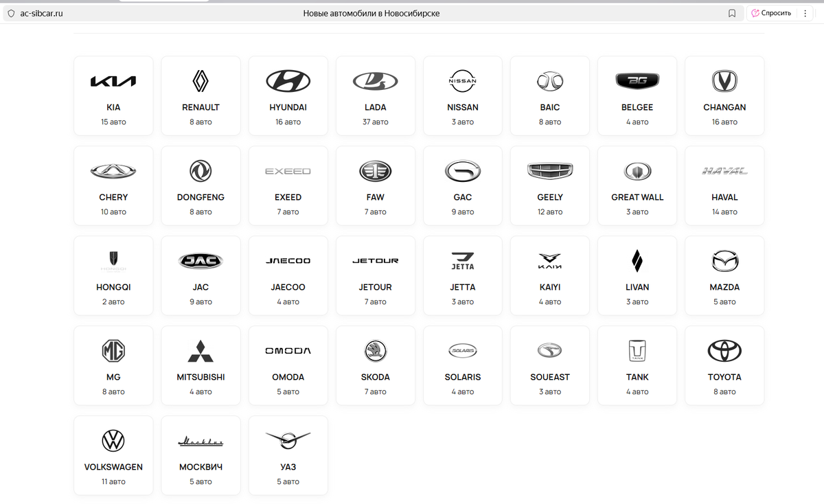The image size is (824, 504).
Task: Click the BAIC logo
Action: (550, 81)
